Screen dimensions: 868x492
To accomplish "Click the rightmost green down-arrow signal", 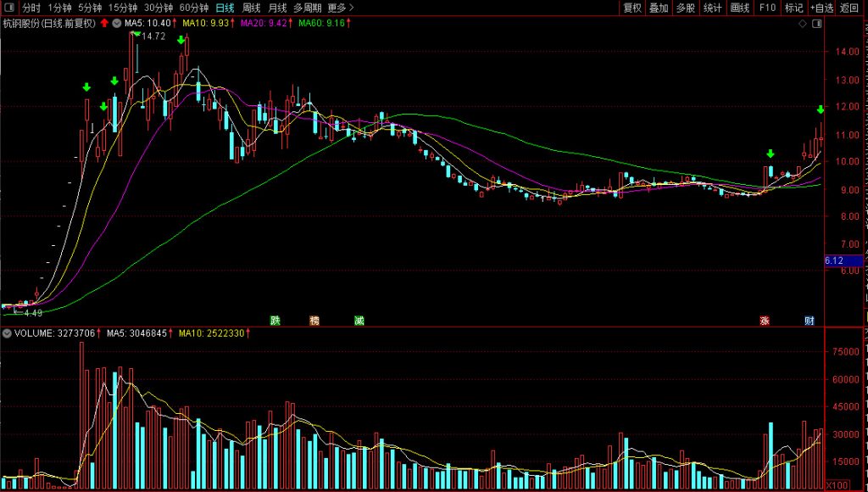I will (821, 110).
